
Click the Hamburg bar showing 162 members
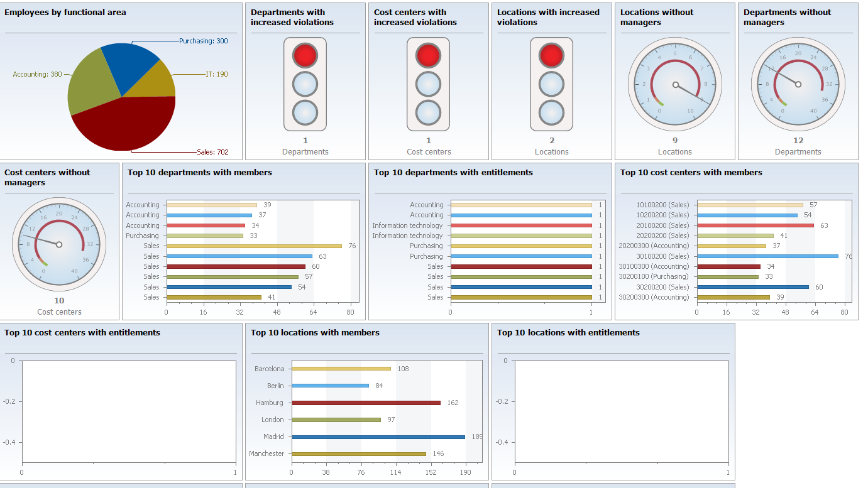366,403
